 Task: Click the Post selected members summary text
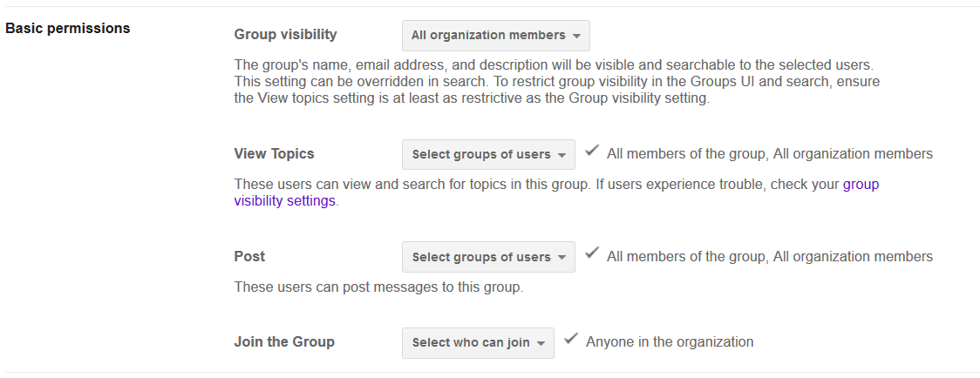tap(770, 257)
